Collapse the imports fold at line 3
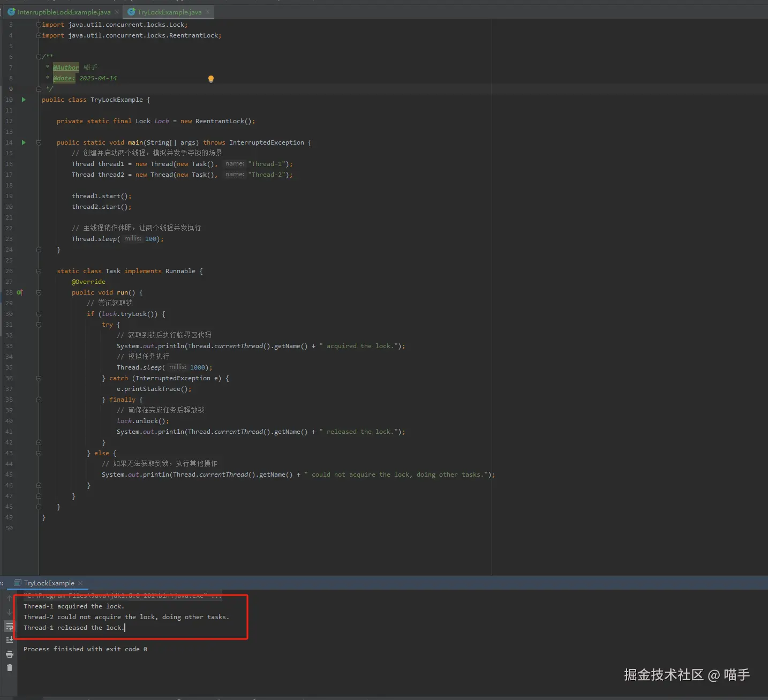The height and width of the screenshot is (700, 768). 39,25
